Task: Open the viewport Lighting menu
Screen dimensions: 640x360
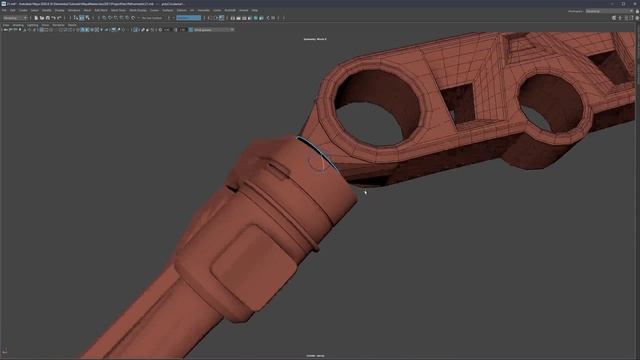Action: point(32,25)
